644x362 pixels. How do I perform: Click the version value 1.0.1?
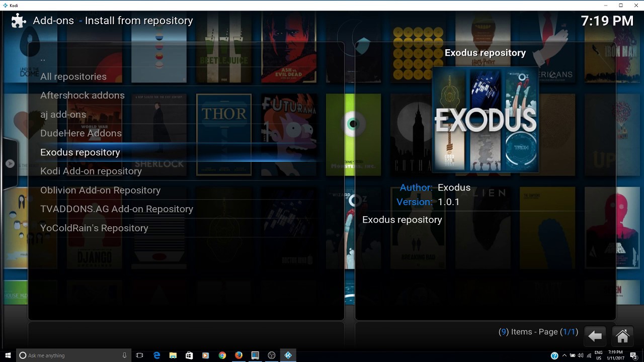click(x=449, y=202)
